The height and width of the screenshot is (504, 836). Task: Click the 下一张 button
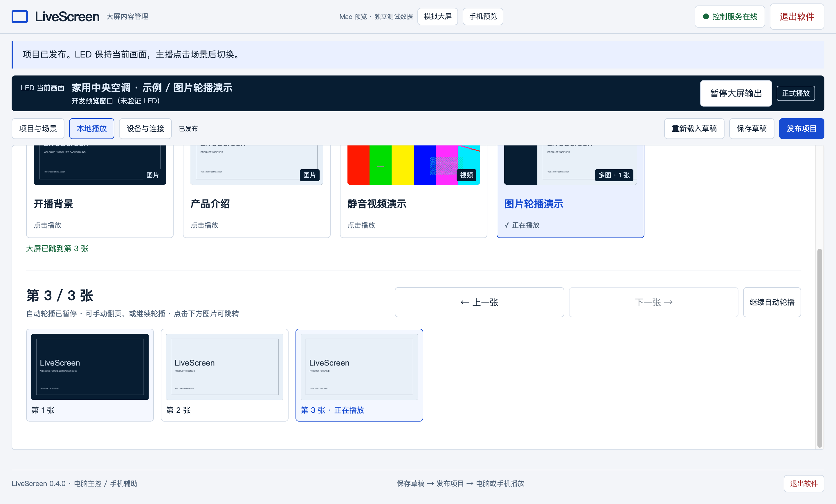point(653,302)
